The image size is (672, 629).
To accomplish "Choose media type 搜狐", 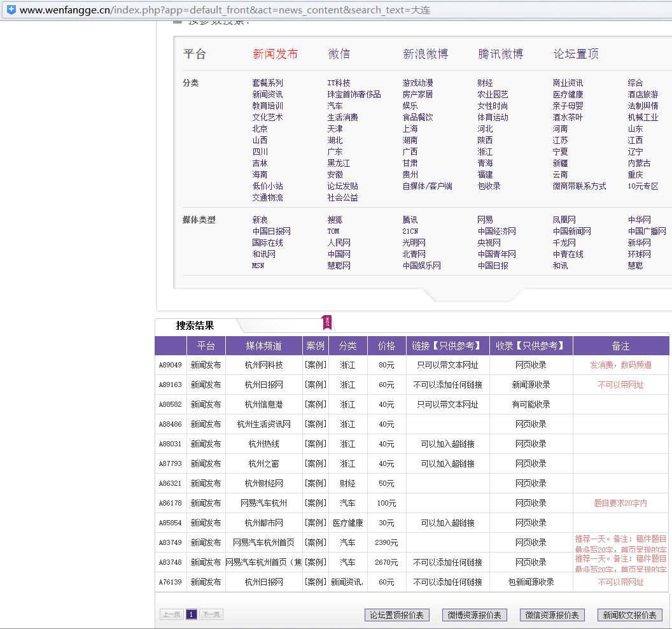I will [335, 220].
